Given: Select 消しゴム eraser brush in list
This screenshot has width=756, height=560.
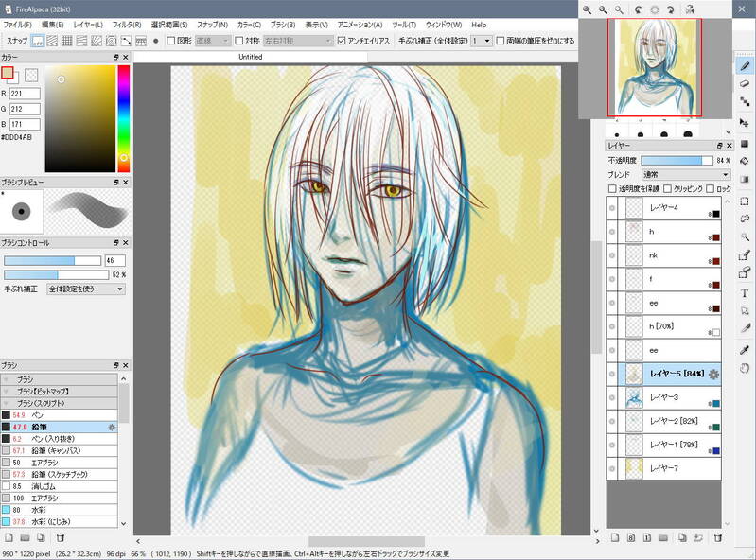Looking at the screenshot, I should point(59,486).
